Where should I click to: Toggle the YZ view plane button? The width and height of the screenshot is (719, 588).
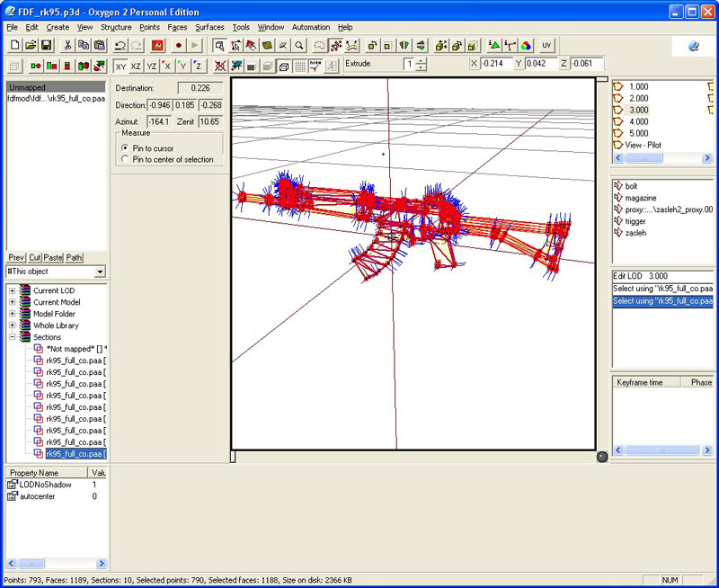pos(151,66)
